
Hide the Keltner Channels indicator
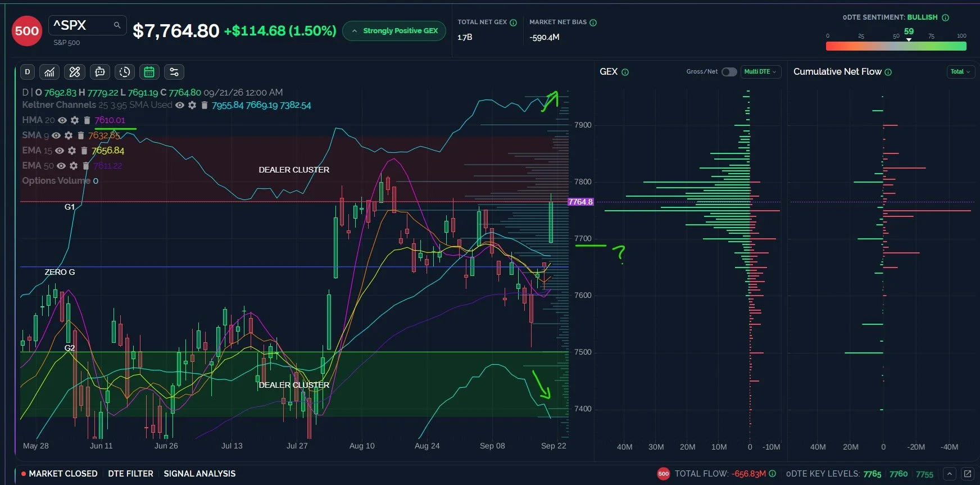(x=180, y=105)
